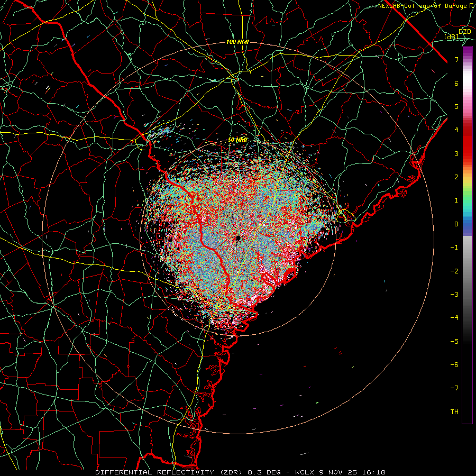The height and width of the screenshot is (476, 476).
Task: Click the TH threshold label on the scale
Action: pyautogui.click(x=454, y=411)
